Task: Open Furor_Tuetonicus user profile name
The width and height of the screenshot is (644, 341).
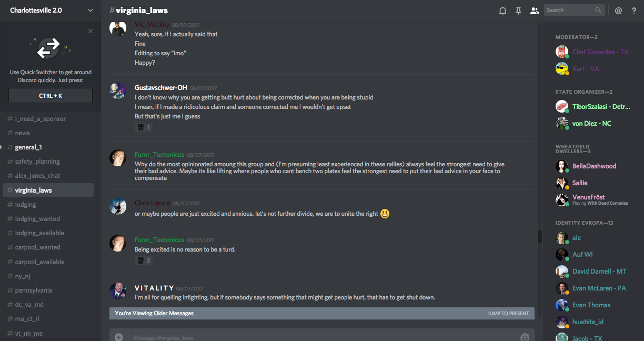Action: (159, 155)
